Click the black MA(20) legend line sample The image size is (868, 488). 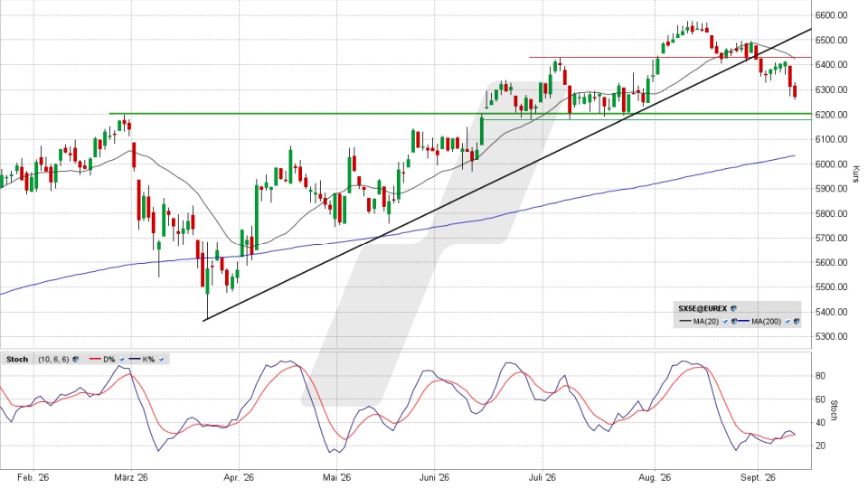685,321
